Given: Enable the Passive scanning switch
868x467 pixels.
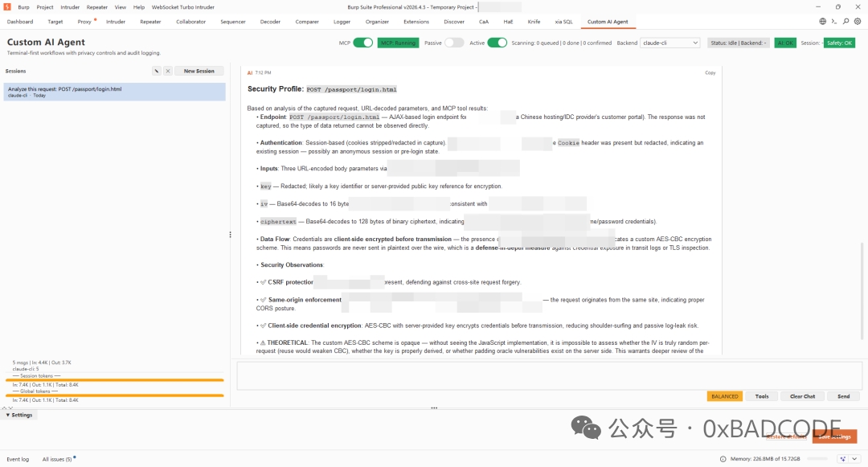Looking at the screenshot, I should pos(454,43).
